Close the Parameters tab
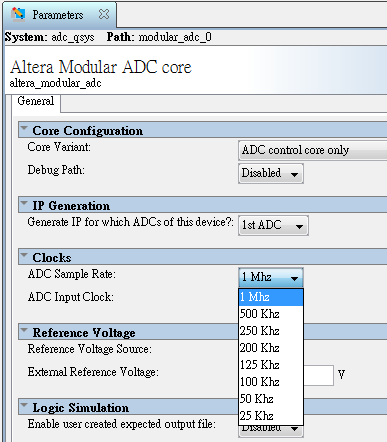 point(104,14)
